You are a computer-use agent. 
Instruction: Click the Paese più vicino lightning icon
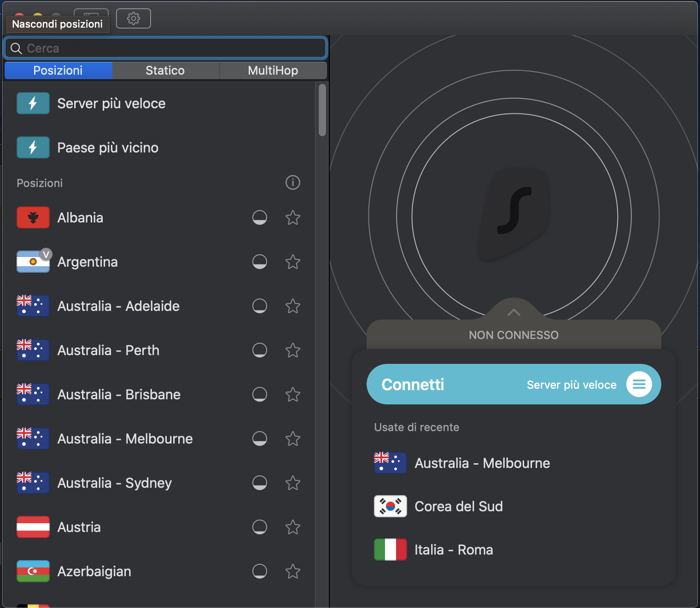point(33,147)
